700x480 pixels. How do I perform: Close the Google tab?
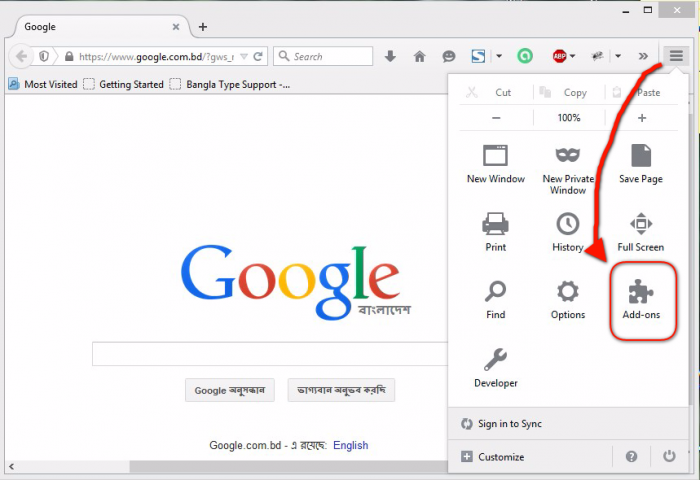point(176,27)
